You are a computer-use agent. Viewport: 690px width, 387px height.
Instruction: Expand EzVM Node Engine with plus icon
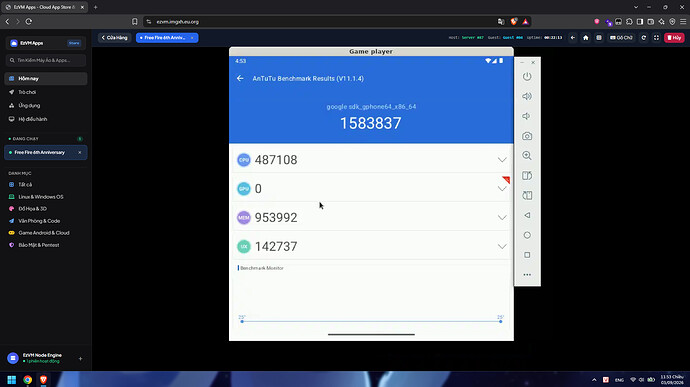[80, 359]
